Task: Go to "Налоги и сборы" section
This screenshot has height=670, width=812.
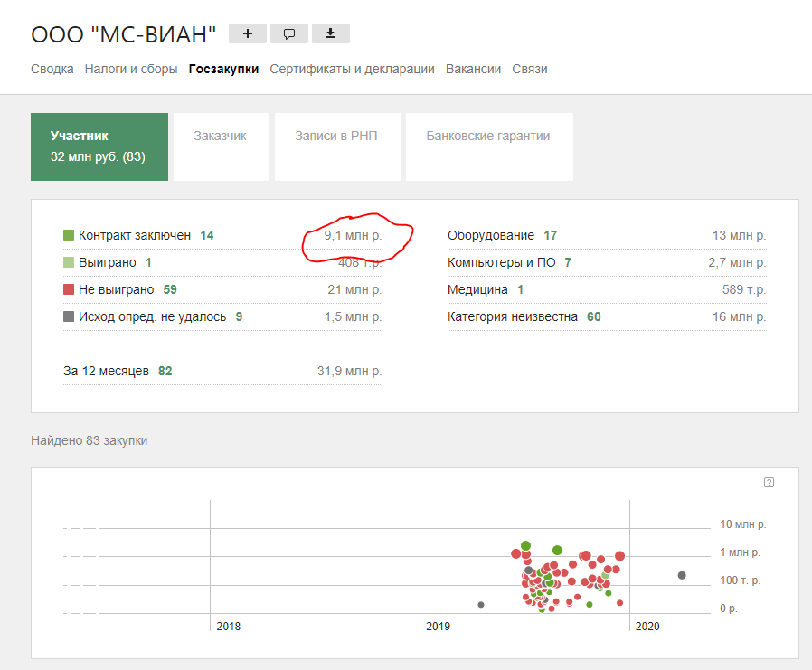Action: click(131, 69)
